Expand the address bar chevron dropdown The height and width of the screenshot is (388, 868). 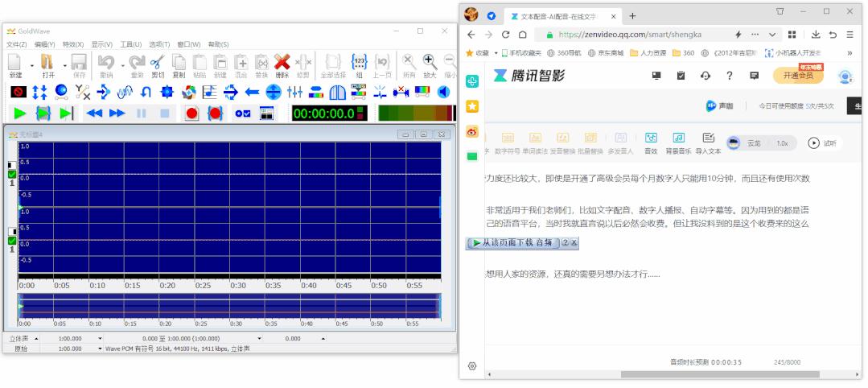(x=772, y=35)
